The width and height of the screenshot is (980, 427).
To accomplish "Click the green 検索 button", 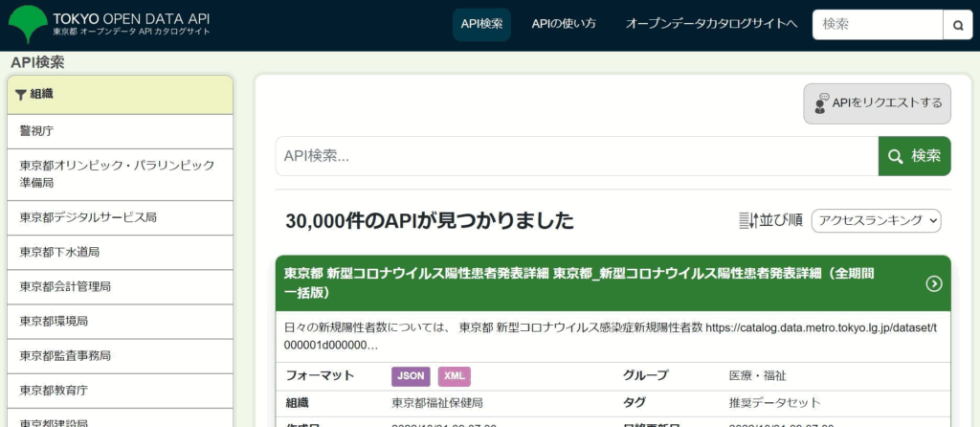I will coord(914,156).
